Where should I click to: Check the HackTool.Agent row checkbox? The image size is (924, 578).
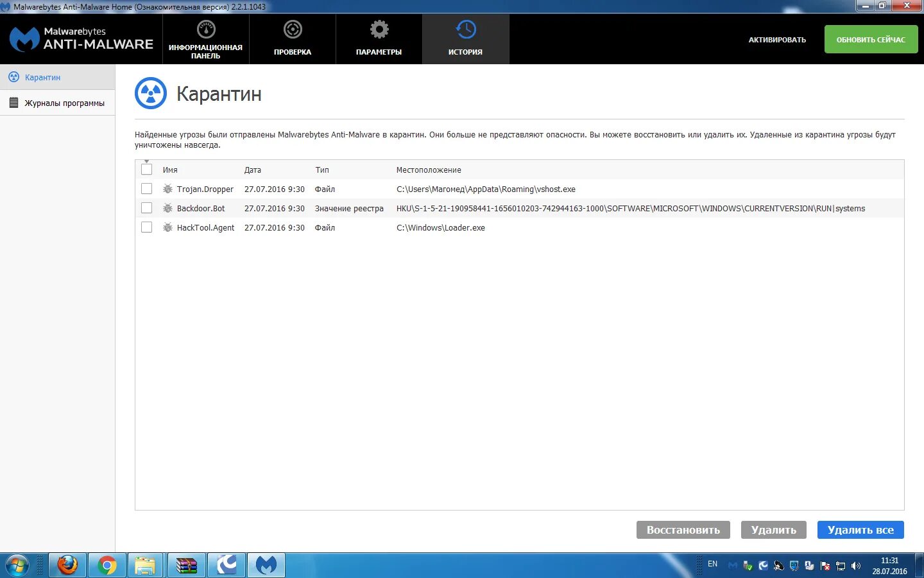click(x=146, y=227)
